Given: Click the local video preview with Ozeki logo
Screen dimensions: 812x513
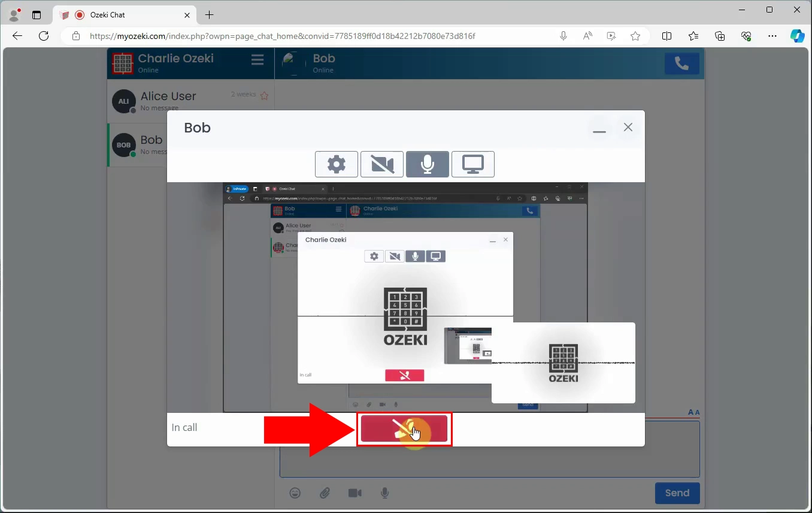Looking at the screenshot, I should pos(563,363).
